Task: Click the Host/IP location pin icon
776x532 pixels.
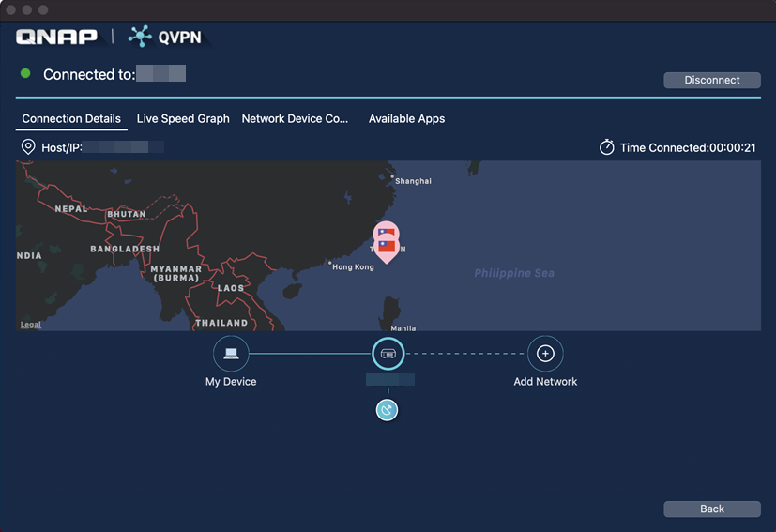Action: [x=28, y=147]
